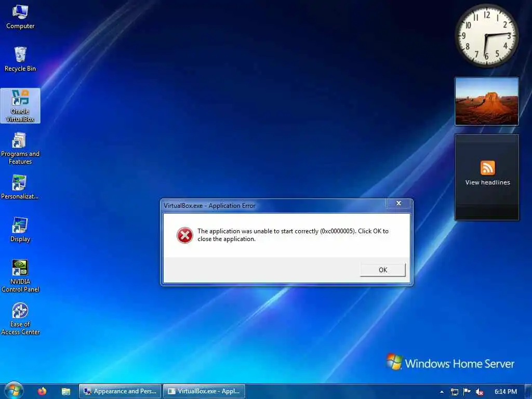Close the VirtualBox.exe error dialog
Image resolution: width=532 pixels, height=399 pixels.
point(398,203)
